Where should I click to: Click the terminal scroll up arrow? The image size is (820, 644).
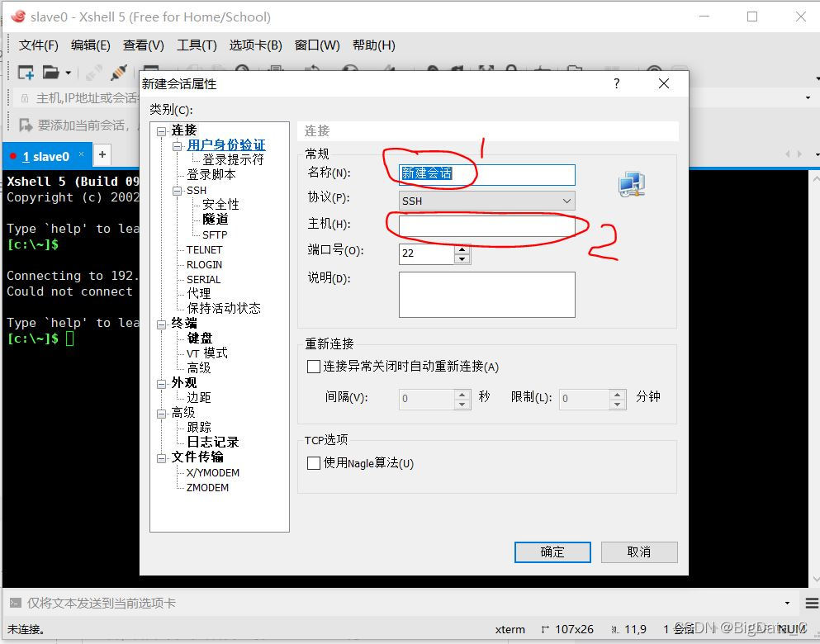pos(816,179)
